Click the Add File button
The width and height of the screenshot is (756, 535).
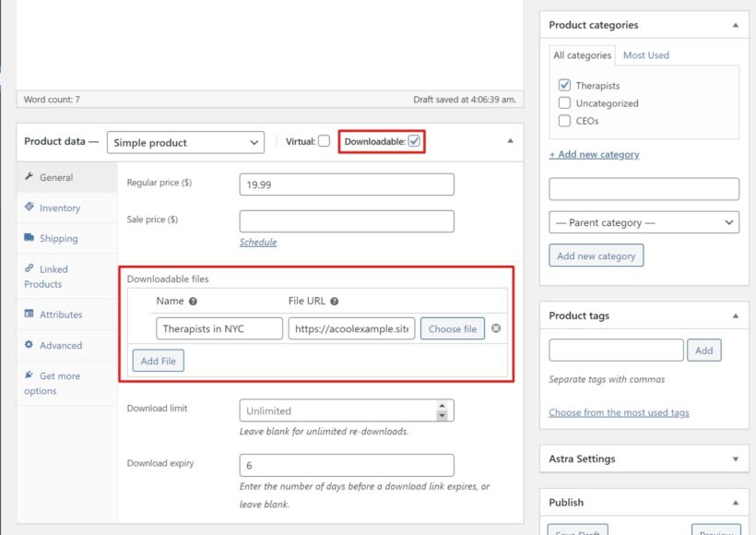(x=158, y=362)
